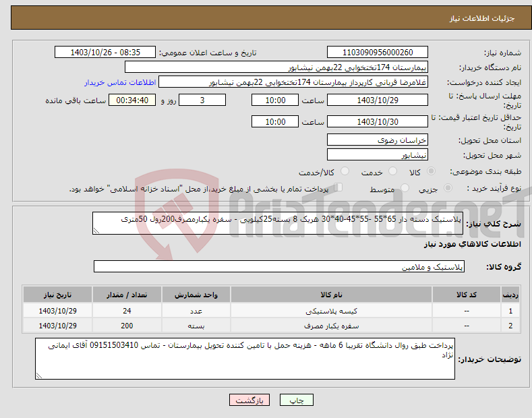Select the کالا radio button
This screenshot has width=532, height=418.
click(431, 171)
